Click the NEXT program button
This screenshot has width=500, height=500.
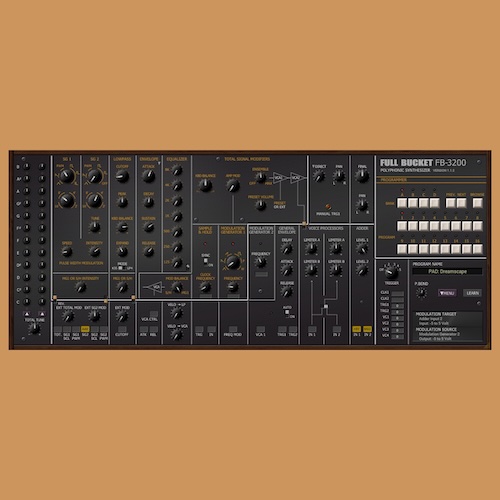[x=461, y=203]
